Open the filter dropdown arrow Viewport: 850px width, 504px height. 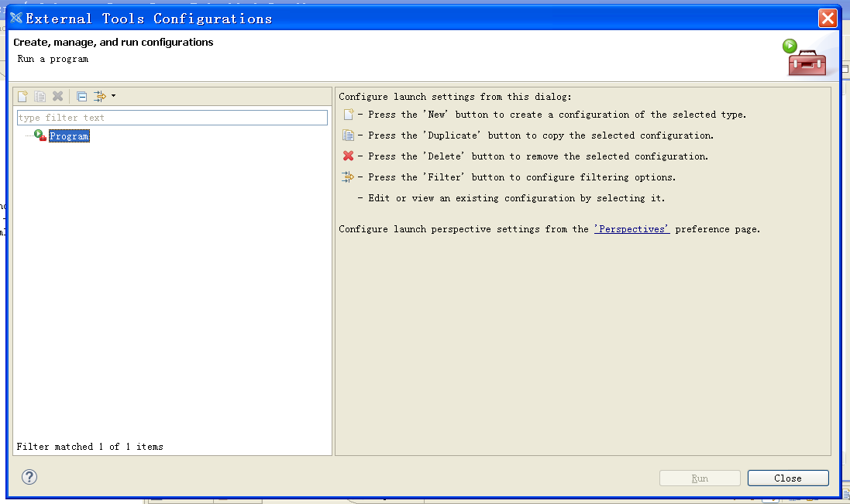115,96
